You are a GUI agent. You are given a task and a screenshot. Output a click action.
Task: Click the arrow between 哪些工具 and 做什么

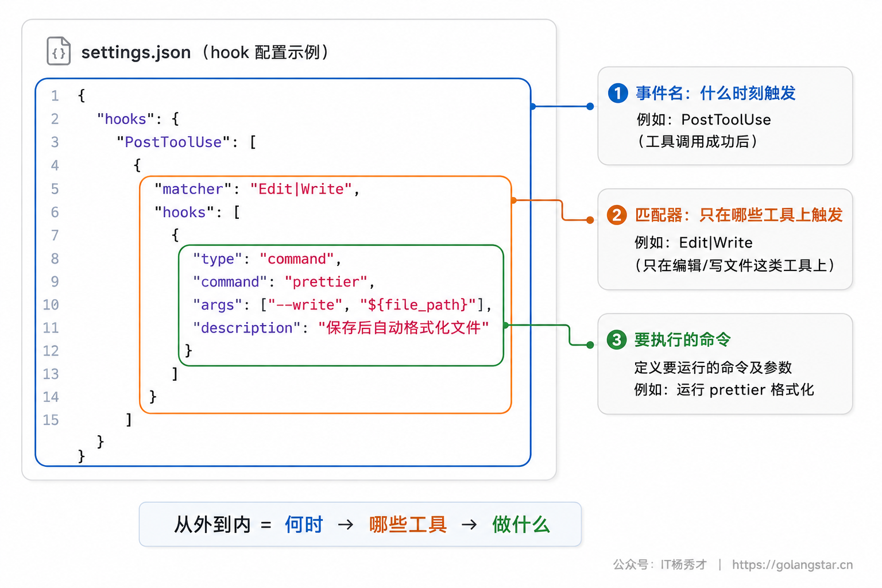tap(469, 525)
